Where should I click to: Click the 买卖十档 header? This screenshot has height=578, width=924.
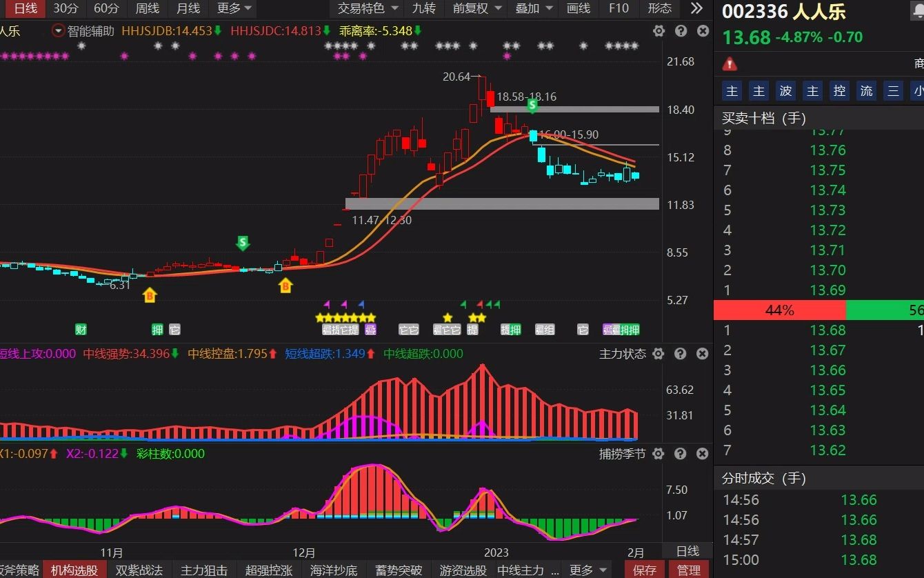[x=764, y=118]
